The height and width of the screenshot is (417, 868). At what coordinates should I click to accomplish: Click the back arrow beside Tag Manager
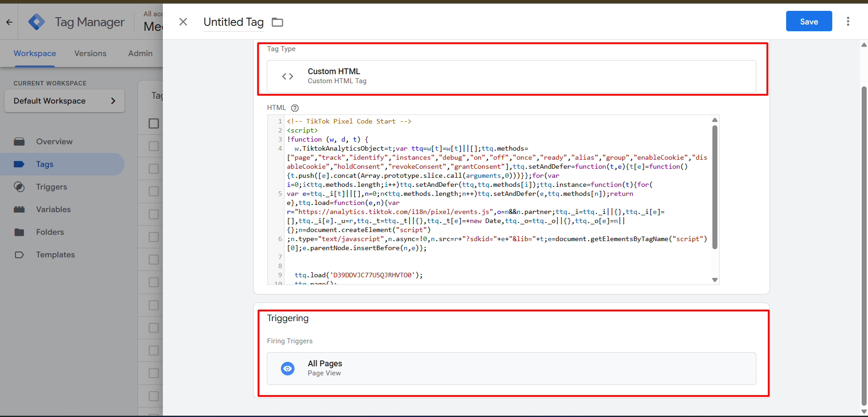click(9, 22)
